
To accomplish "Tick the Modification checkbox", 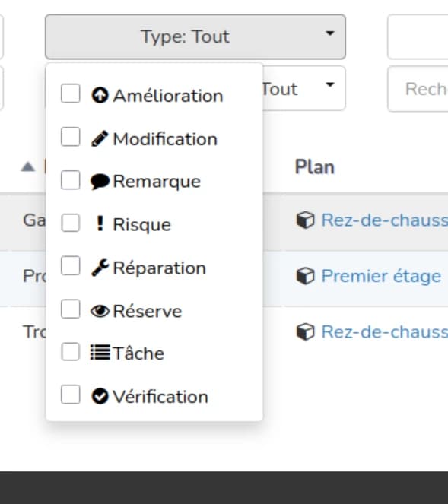I will point(71,137).
